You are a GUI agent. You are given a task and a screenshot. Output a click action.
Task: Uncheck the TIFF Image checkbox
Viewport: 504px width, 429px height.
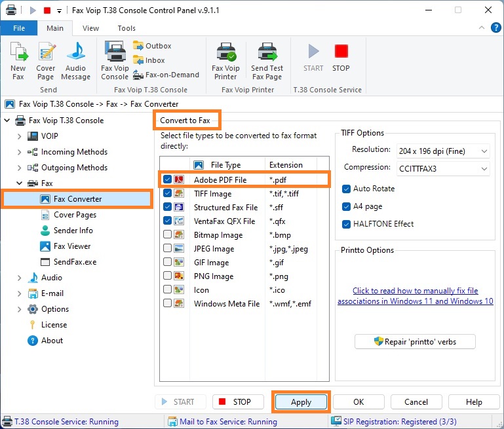click(x=168, y=193)
